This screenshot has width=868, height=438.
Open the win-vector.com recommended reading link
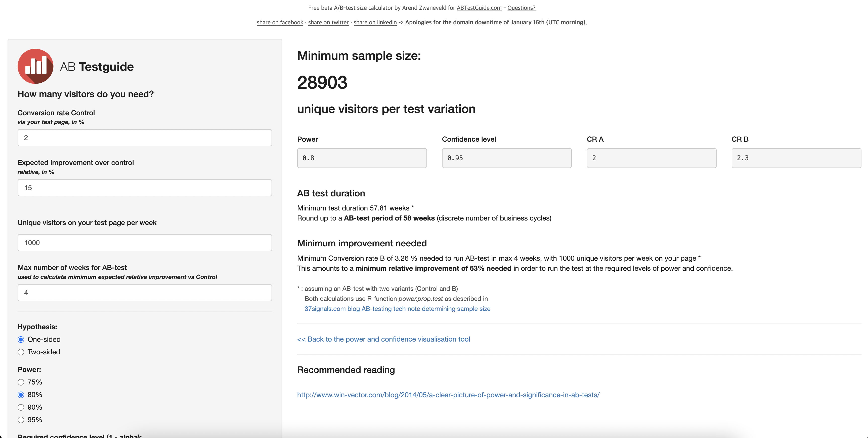coord(448,395)
